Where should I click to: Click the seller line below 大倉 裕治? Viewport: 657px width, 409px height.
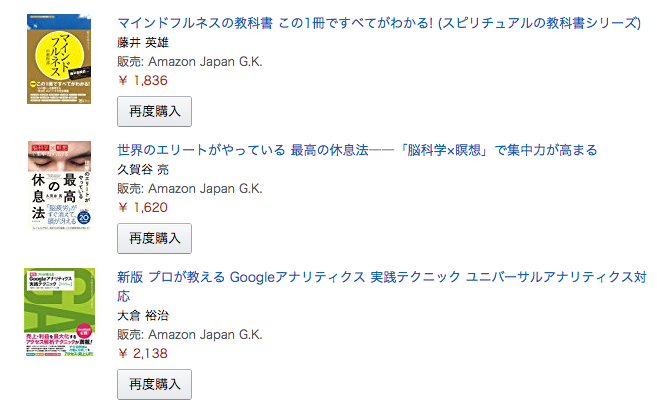click(x=190, y=334)
